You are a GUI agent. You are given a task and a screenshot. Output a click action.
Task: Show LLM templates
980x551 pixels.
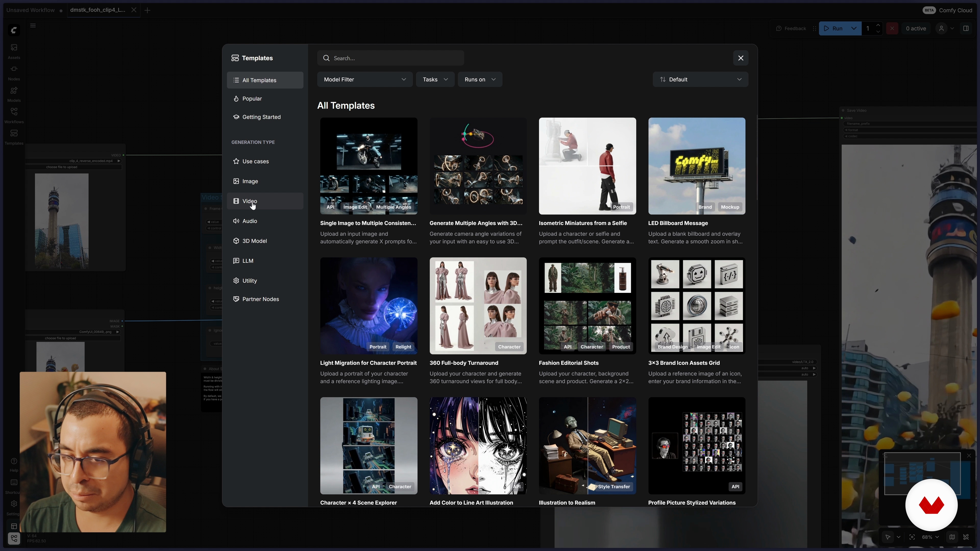pyautogui.click(x=265, y=261)
